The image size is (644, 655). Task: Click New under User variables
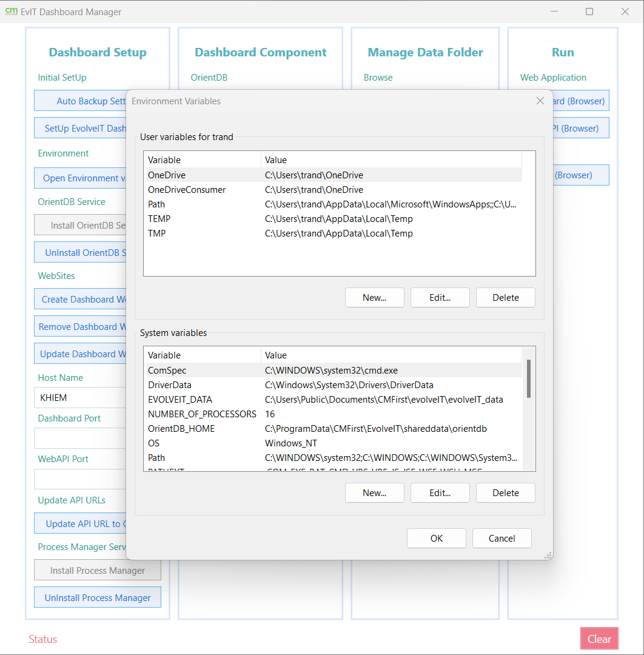point(375,297)
